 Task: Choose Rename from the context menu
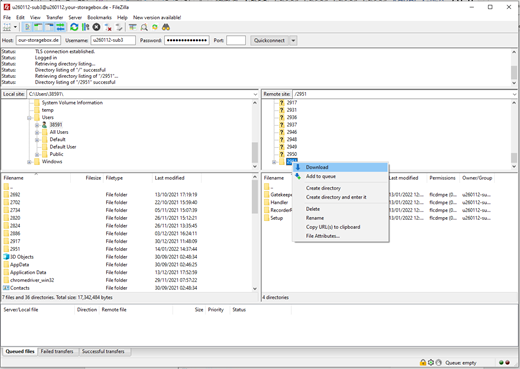(x=340, y=218)
